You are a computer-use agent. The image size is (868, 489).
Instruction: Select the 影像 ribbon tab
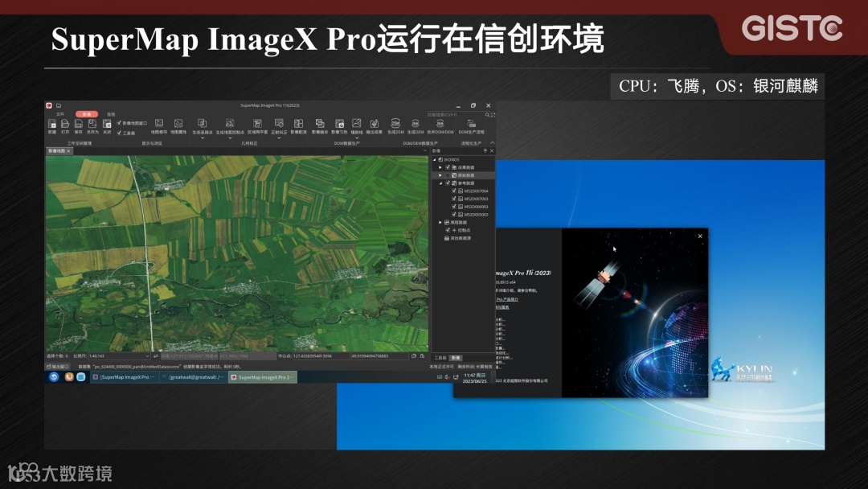pyautogui.click(x=86, y=114)
